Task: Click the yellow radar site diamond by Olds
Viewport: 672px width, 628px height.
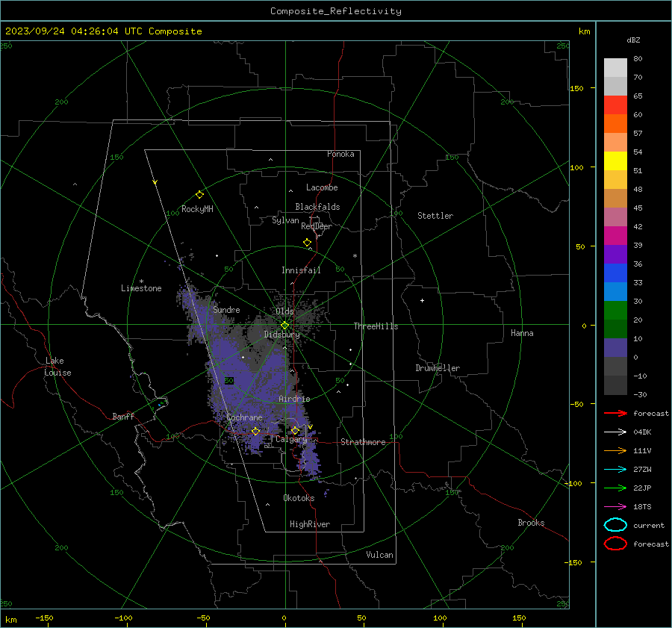Action: pyautogui.click(x=284, y=326)
